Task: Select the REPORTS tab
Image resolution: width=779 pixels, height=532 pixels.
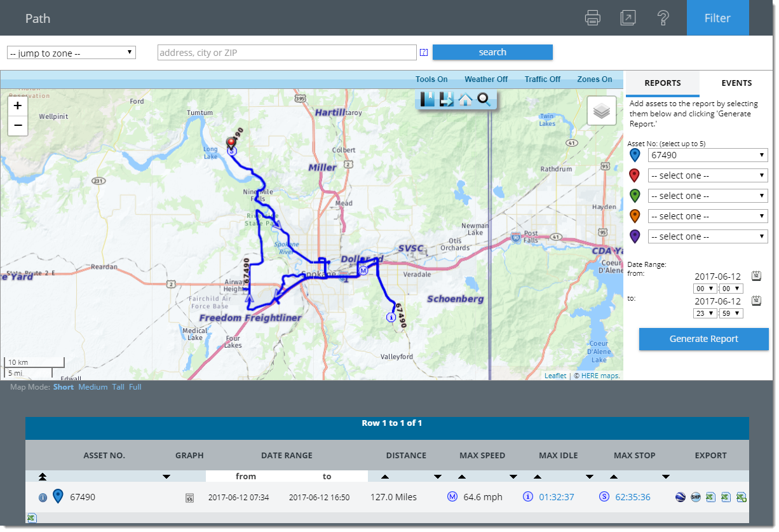Action: click(663, 83)
